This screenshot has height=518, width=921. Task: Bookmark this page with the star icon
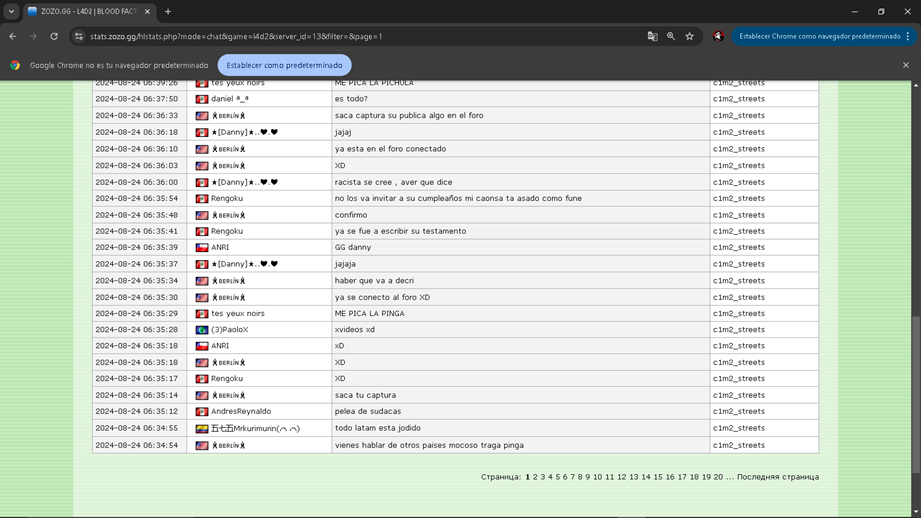690,36
